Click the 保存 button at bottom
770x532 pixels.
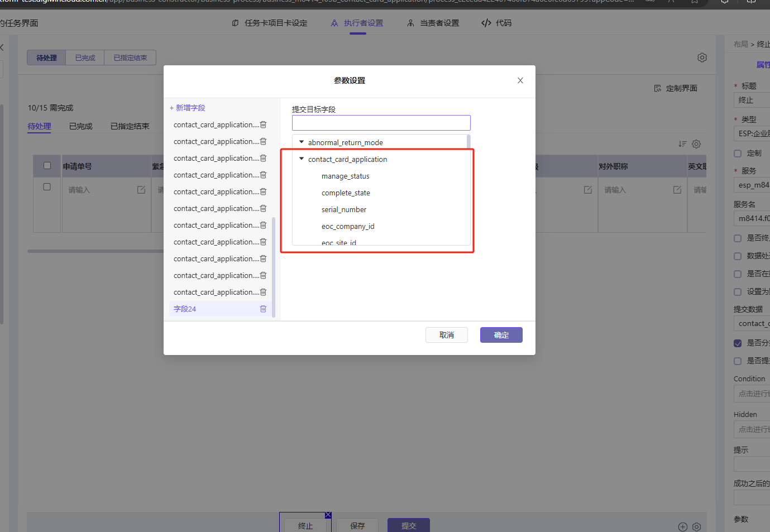(357, 525)
